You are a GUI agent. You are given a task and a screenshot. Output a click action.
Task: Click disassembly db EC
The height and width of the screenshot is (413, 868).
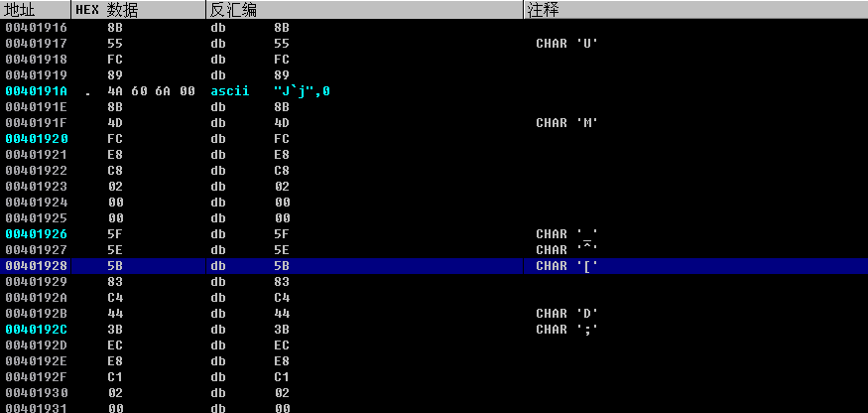click(x=250, y=345)
